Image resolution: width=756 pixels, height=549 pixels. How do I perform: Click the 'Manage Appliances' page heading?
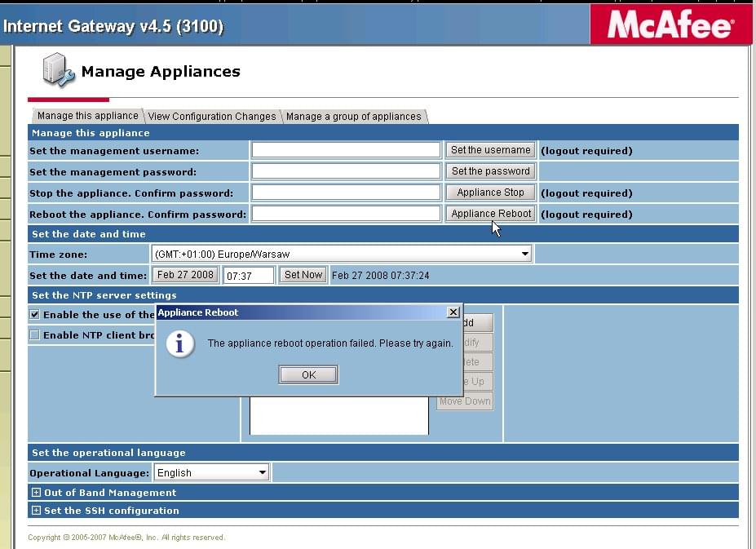coord(161,72)
